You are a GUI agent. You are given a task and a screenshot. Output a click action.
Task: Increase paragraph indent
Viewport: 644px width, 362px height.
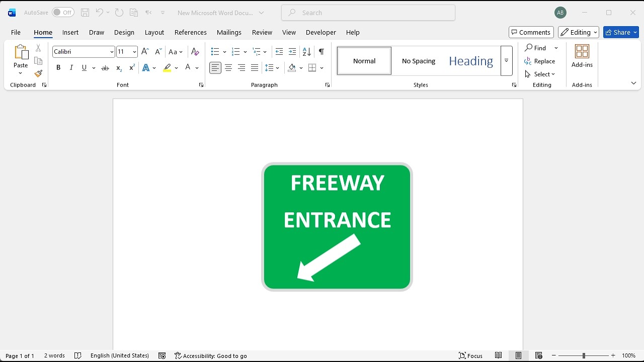point(292,51)
